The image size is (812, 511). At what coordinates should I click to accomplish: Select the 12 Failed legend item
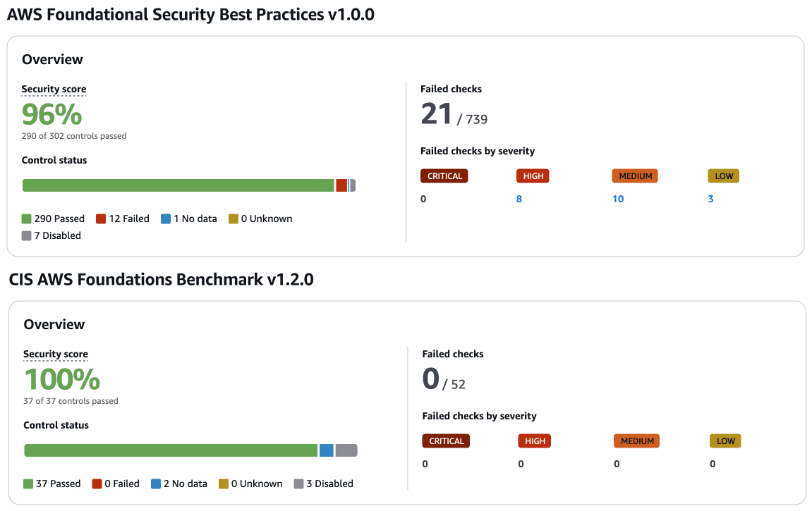[122, 218]
